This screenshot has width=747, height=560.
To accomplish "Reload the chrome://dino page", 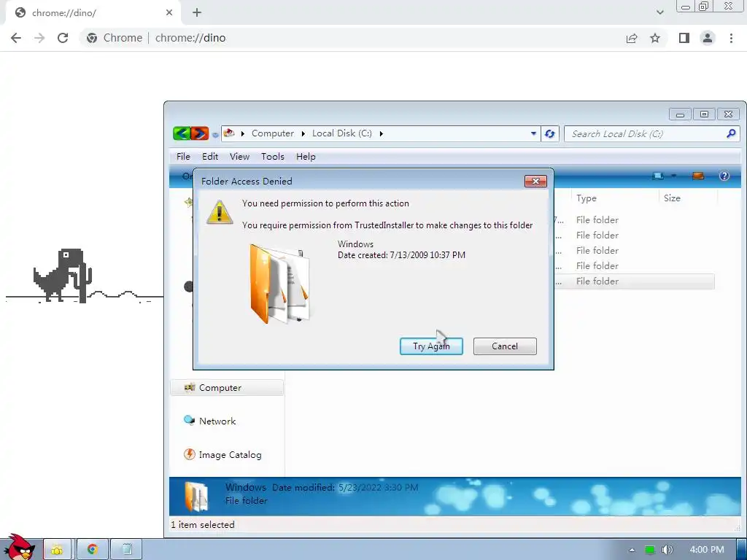I will tap(63, 38).
